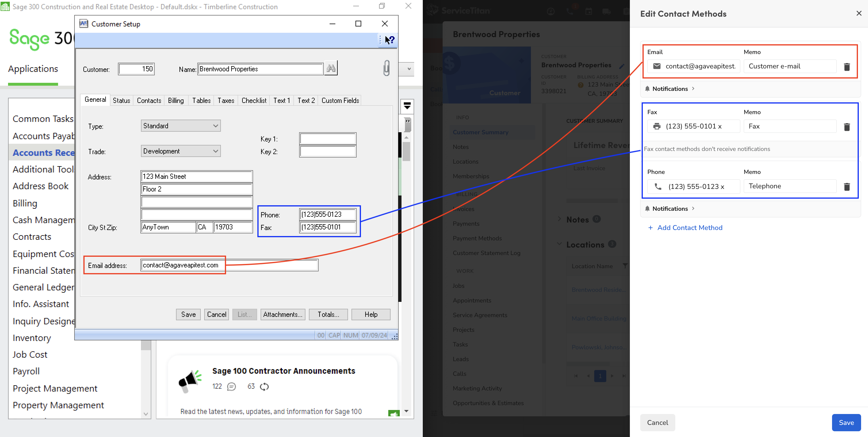Image resolution: width=868 pixels, height=437 pixels.
Task: Click Cancel in Customer Setup
Action: point(216,314)
